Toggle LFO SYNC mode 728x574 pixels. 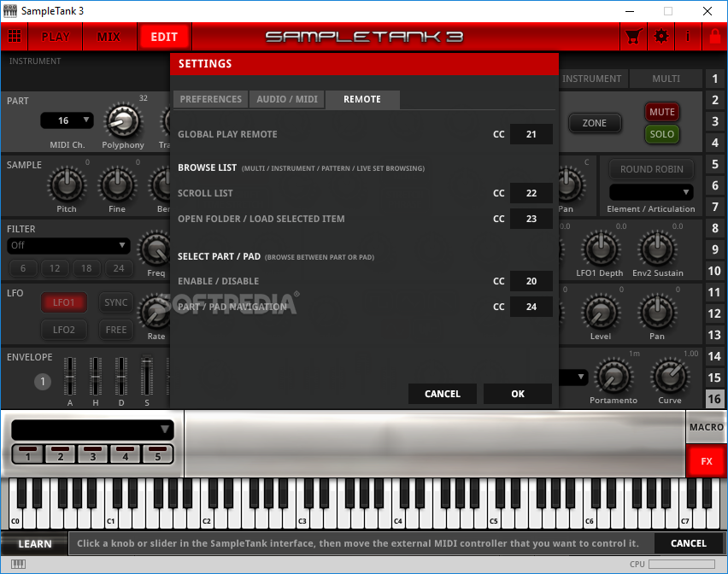[x=116, y=302]
